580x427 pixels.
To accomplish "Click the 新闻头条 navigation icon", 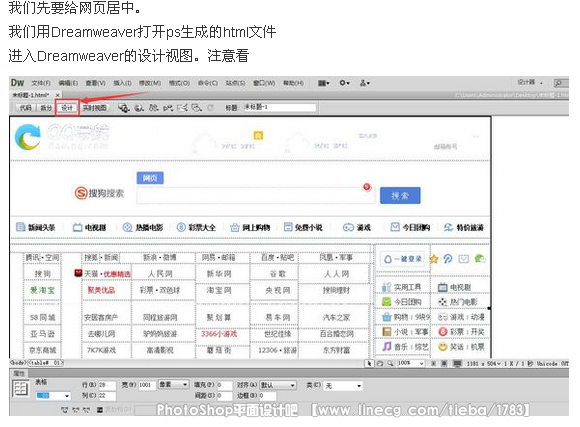I will (x=21, y=227).
